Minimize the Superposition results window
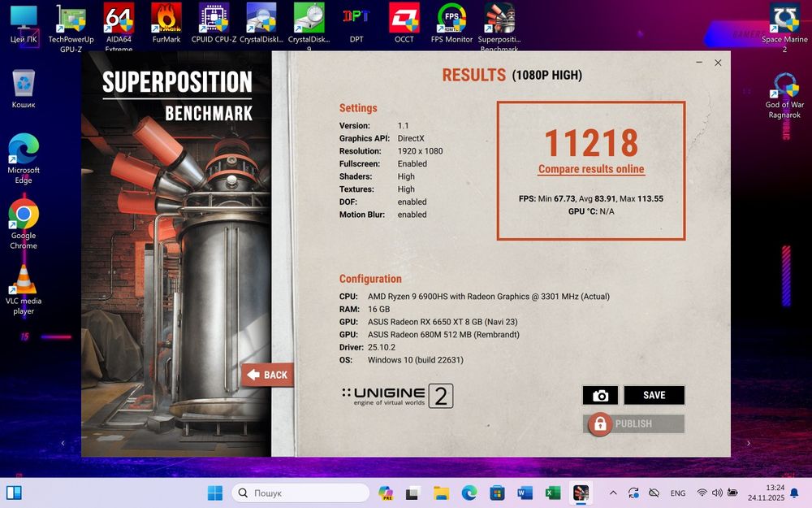The image size is (812, 508). click(x=699, y=63)
